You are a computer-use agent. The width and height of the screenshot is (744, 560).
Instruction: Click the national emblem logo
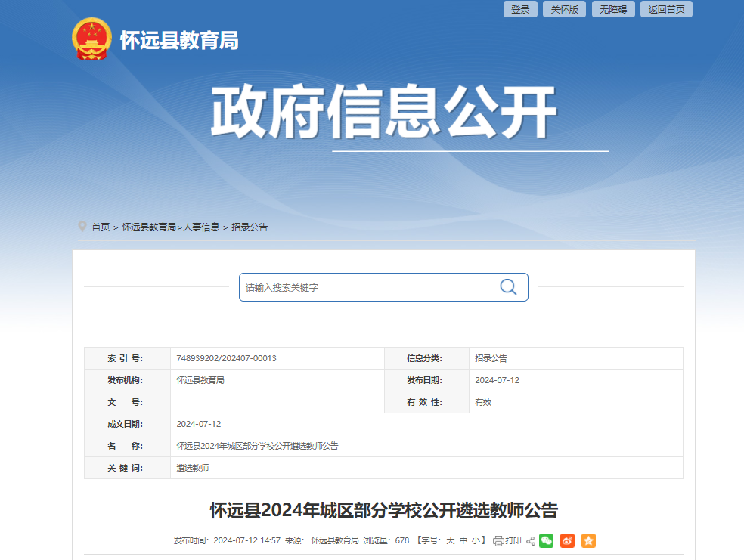pos(91,39)
